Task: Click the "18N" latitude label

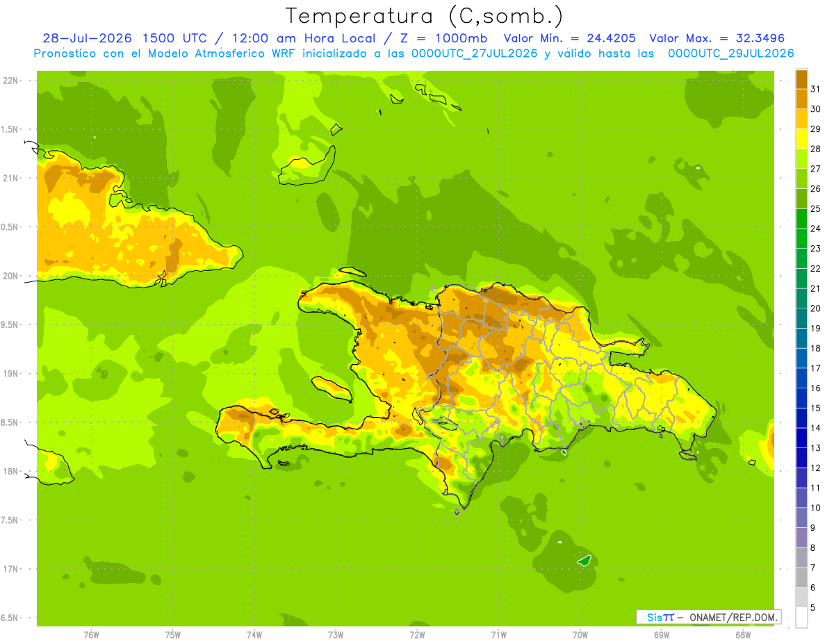Action: coord(11,471)
